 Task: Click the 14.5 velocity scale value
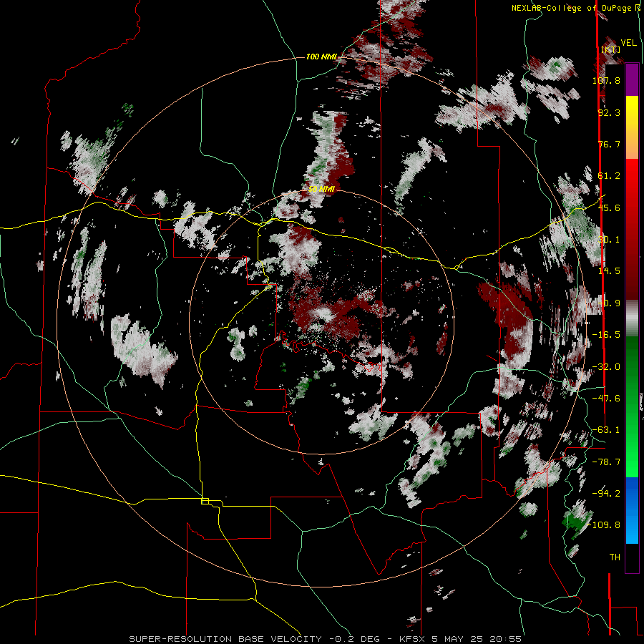click(609, 271)
